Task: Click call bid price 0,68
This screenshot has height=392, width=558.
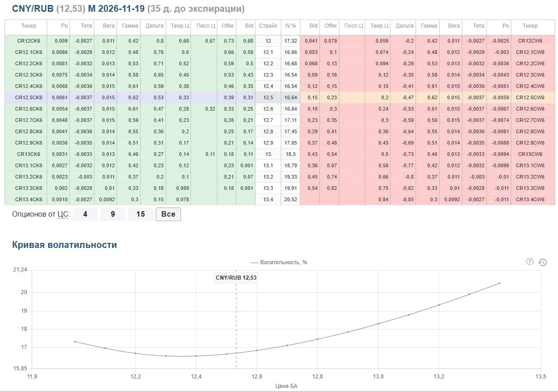Action: (x=248, y=41)
